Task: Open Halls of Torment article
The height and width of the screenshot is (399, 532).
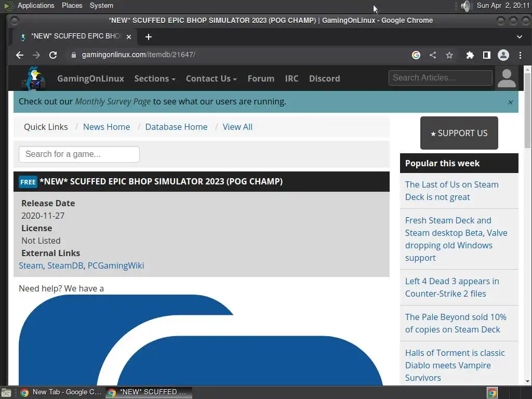Action: click(x=455, y=365)
